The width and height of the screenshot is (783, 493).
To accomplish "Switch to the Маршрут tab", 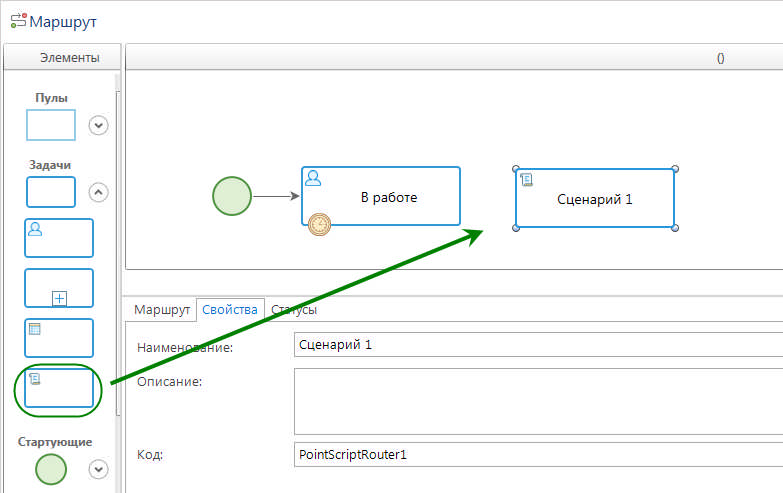I will (162, 310).
